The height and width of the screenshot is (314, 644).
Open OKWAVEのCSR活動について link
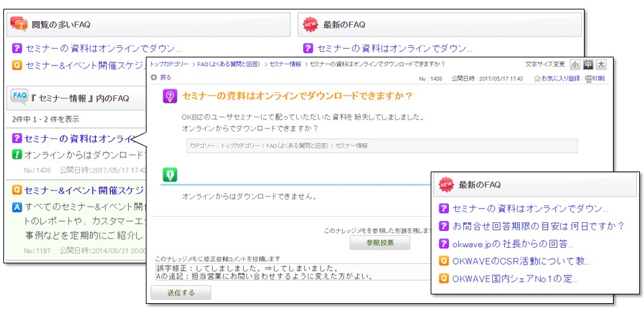click(520, 261)
